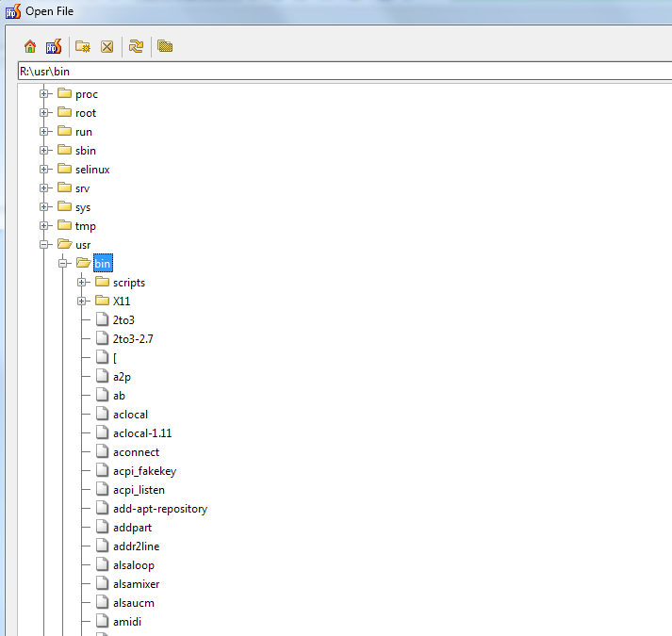Click the New Folder toolbar icon
The height and width of the screenshot is (636, 672).
tap(83, 46)
